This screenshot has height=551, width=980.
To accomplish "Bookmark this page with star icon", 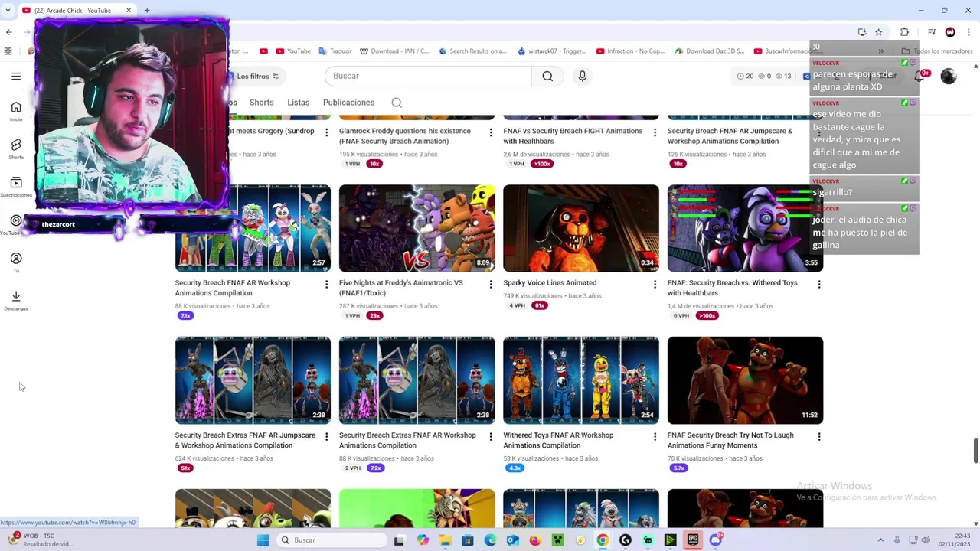I will pyautogui.click(x=879, y=32).
